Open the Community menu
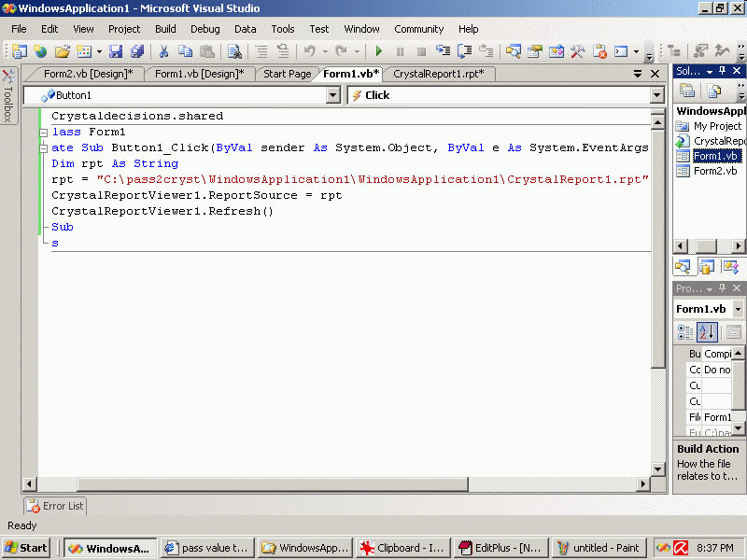 point(418,29)
